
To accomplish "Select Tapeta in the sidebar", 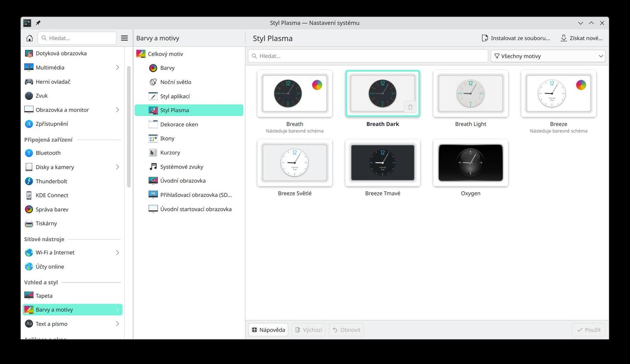I will 44,295.
